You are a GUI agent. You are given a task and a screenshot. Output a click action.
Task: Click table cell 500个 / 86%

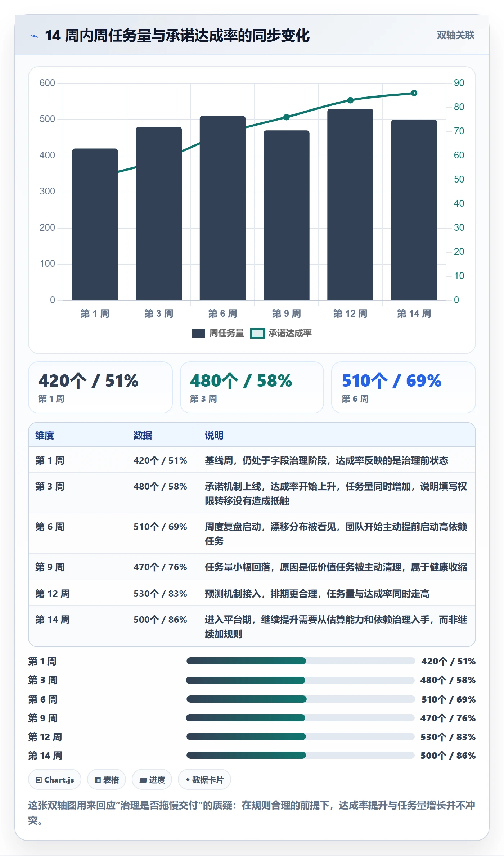(x=160, y=620)
